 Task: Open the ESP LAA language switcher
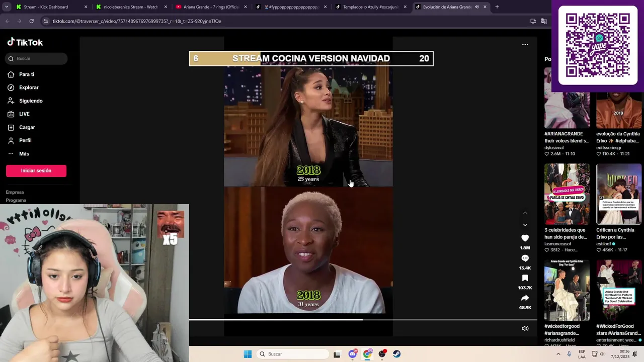click(x=582, y=354)
